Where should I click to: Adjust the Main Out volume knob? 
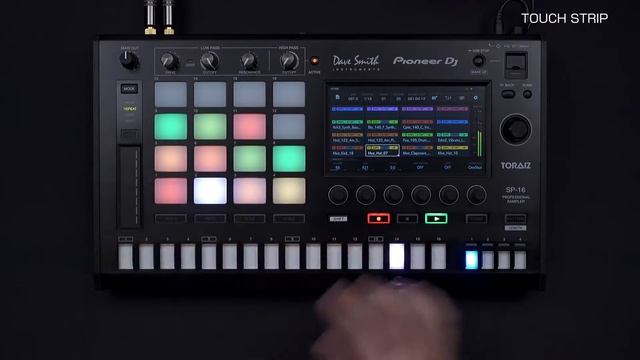click(x=129, y=61)
